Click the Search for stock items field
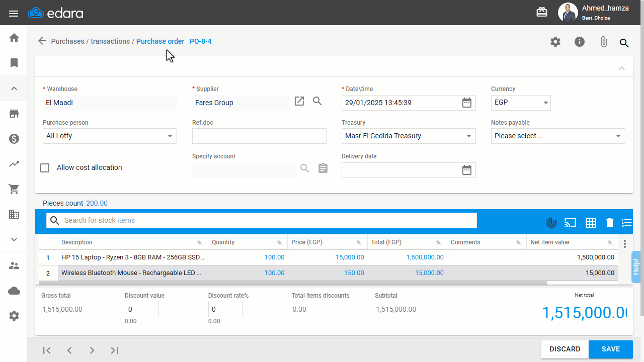Viewport: 644px width, 362px height. 262,220
